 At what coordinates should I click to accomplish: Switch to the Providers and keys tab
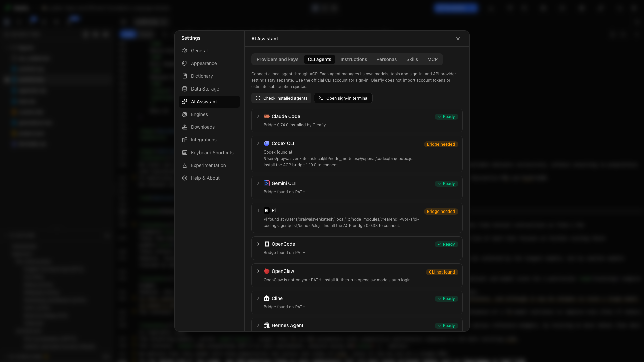click(x=277, y=59)
